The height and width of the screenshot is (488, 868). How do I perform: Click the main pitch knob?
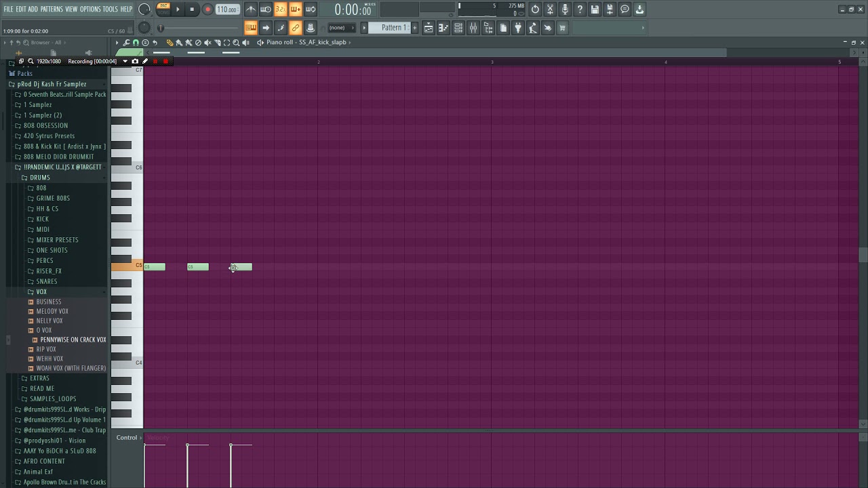click(x=144, y=28)
